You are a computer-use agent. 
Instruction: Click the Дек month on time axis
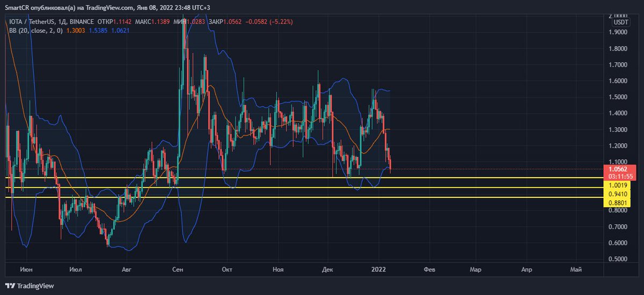327,270
